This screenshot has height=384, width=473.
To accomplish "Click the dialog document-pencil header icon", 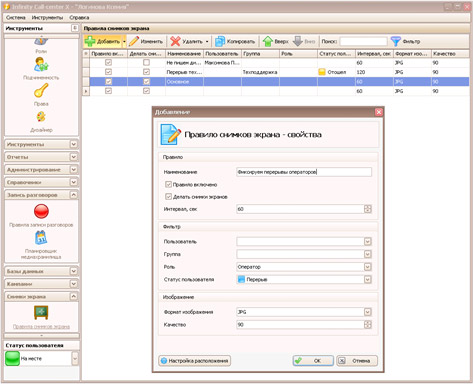I will (x=170, y=135).
